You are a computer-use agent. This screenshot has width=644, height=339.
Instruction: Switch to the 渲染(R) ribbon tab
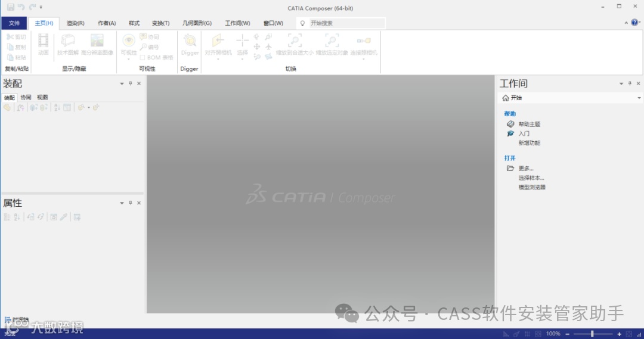tap(76, 23)
